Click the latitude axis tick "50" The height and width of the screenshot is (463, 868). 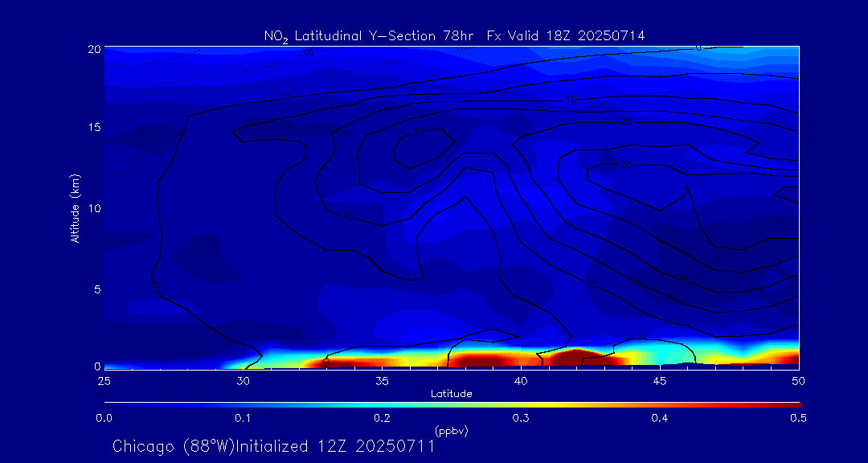pos(798,381)
